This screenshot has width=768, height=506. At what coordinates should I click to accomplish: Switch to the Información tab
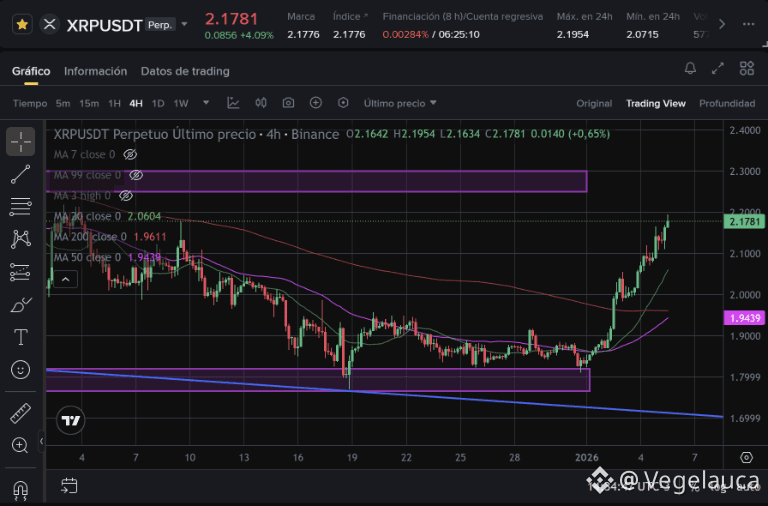pos(96,71)
